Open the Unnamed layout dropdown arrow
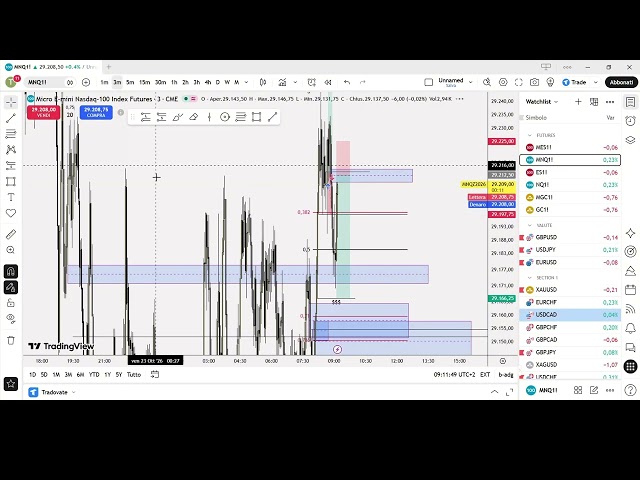The height and width of the screenshot is (480, 640). pos(471,82)
